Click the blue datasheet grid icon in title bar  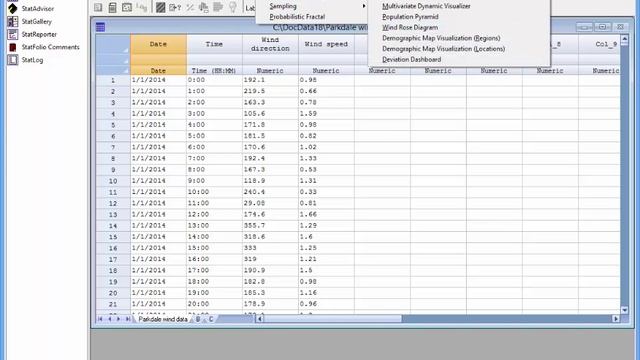[100, 27]
